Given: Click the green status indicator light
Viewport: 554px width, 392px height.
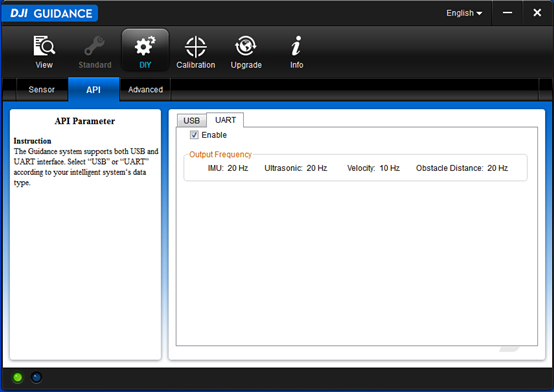Looking at the screenshot, I should pos(18,378).
